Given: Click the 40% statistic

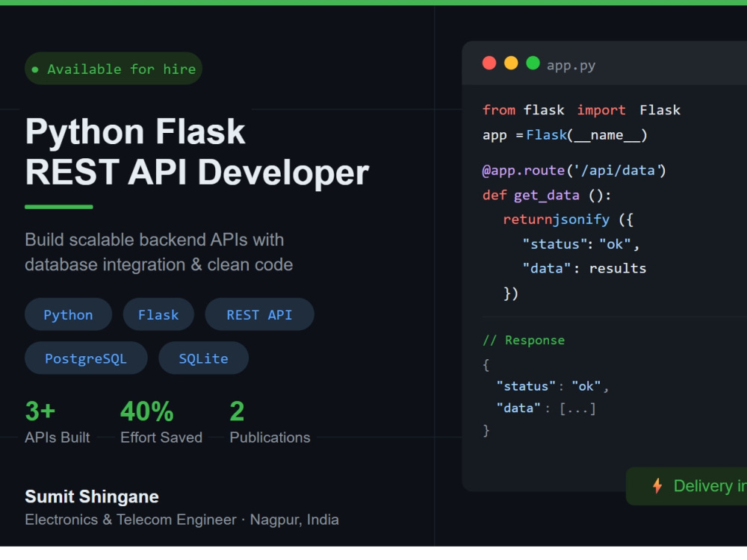Looking at the screenshot, I should [x=146, y=411].
